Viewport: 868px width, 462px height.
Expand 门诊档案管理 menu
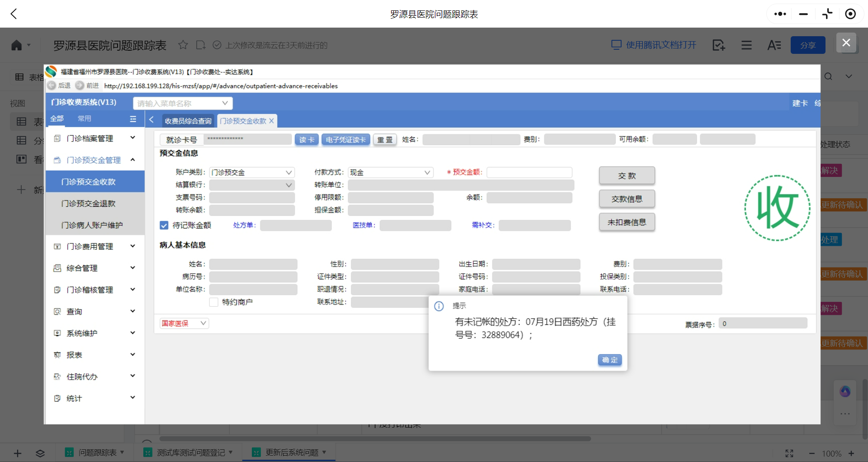point(95,138)
